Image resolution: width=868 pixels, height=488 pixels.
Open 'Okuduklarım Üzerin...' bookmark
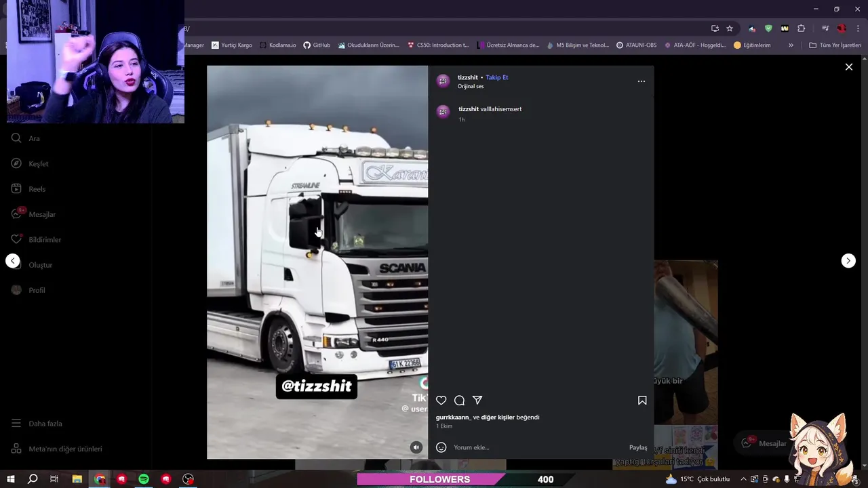tap(369, 45)
